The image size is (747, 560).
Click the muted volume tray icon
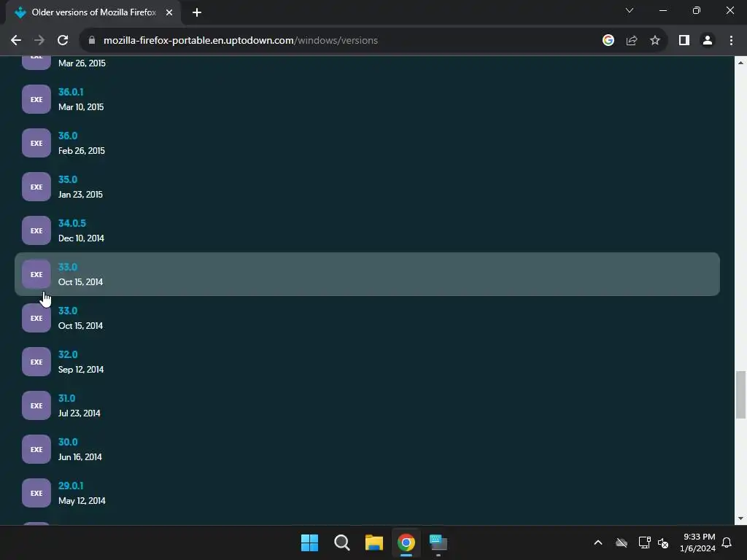(662, 542)
